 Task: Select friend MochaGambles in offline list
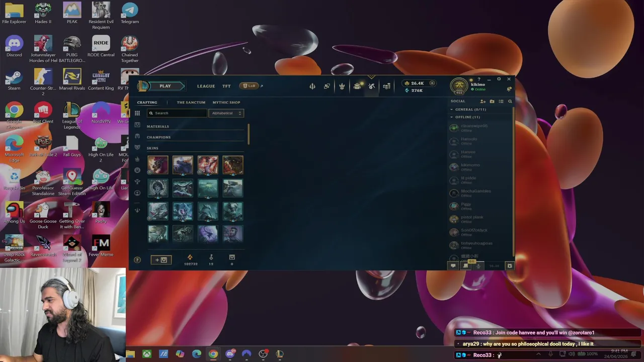pyautogui.click(x=480, y=193)
